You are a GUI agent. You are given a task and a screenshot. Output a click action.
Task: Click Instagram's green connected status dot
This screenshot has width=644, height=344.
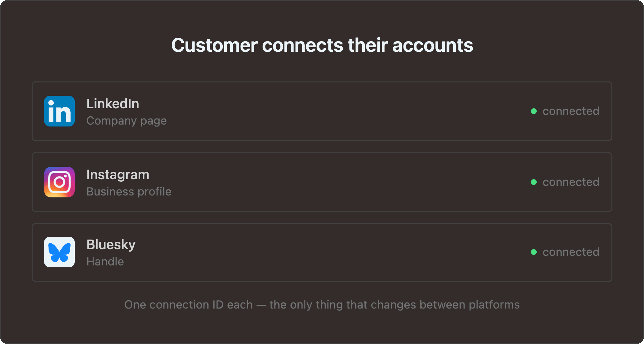click(x=533, y=182)
